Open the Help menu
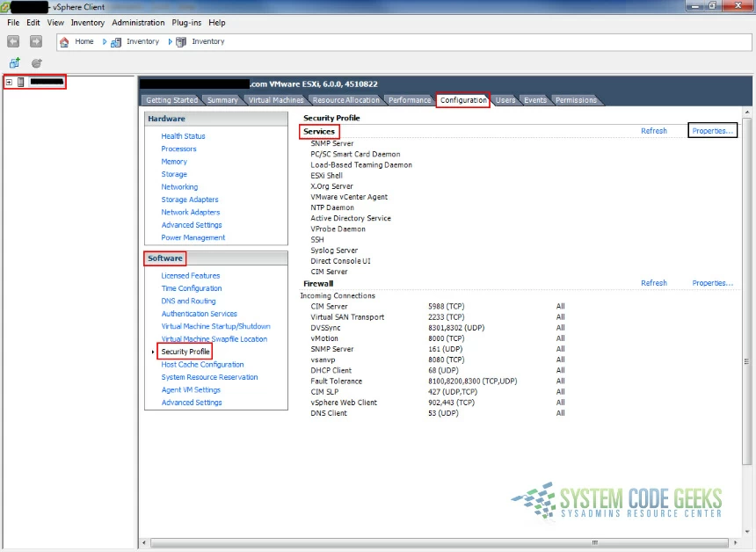This screenshot has width=756, height=552. [x=217, y=23]
